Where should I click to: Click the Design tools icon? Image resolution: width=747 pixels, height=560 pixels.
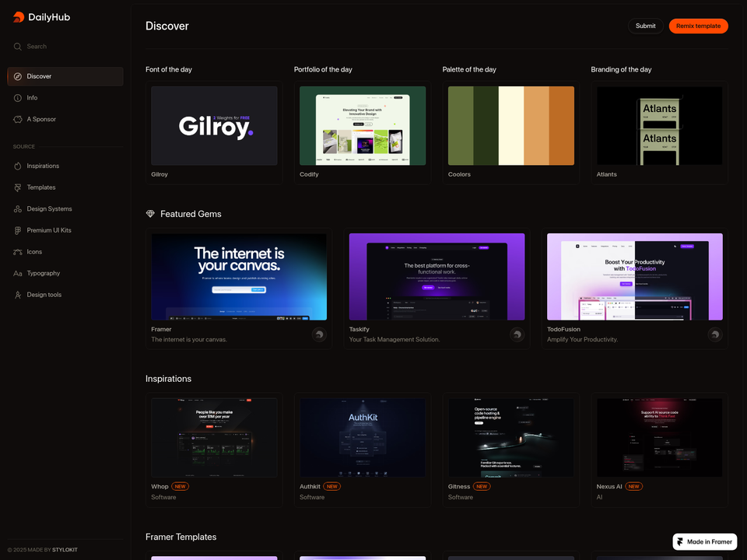pos(18,295)
